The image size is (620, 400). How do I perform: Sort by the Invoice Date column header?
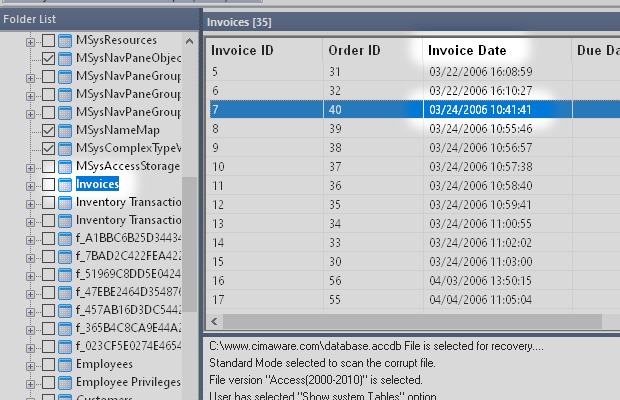point(467,50)
